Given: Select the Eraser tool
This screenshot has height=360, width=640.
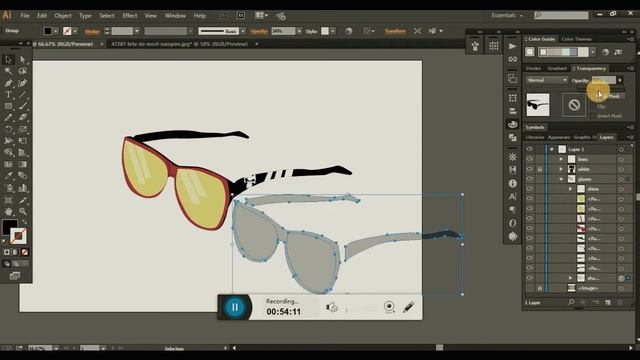Looking at the screenshot, I should point(23,118).
